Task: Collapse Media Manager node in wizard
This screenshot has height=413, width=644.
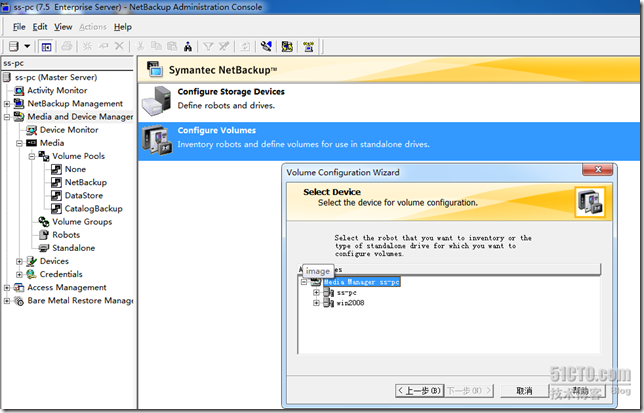Action: (304, 282)
